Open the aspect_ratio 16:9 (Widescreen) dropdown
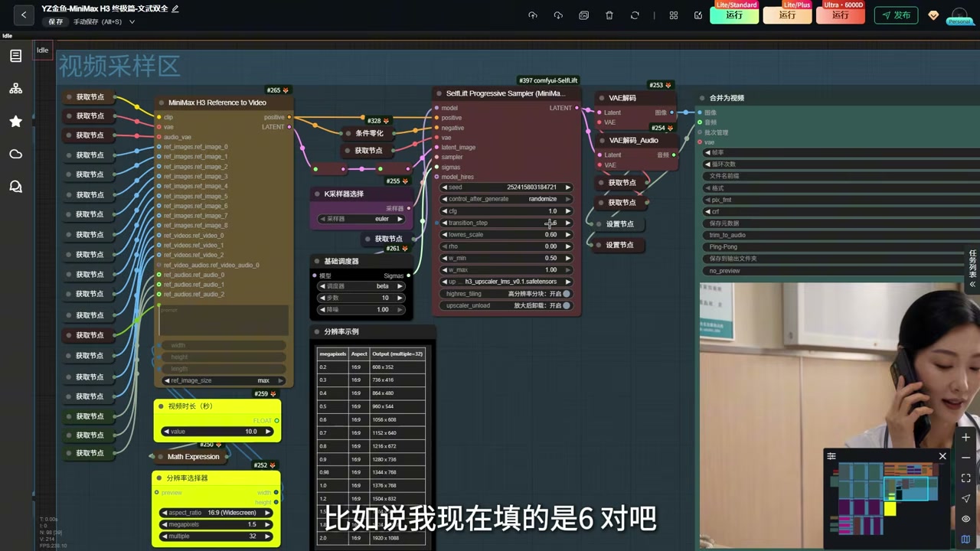Screen dimensions: 980x551 217,513
